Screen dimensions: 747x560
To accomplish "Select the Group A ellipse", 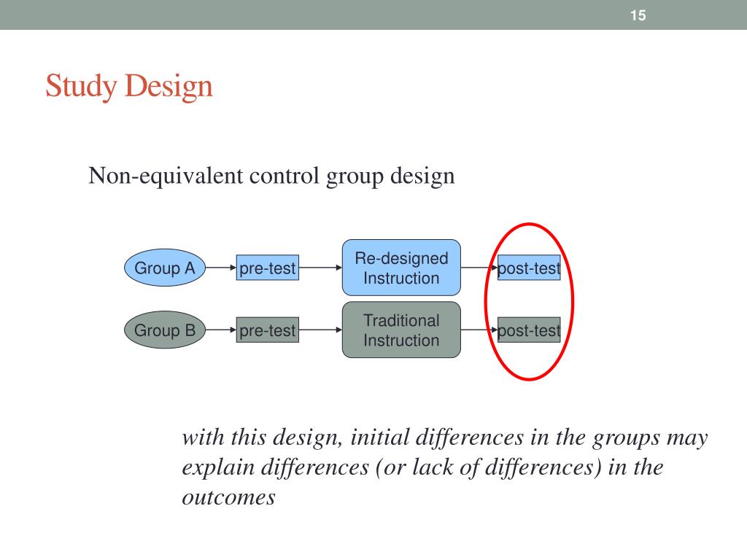I will (x=165, y=268).
